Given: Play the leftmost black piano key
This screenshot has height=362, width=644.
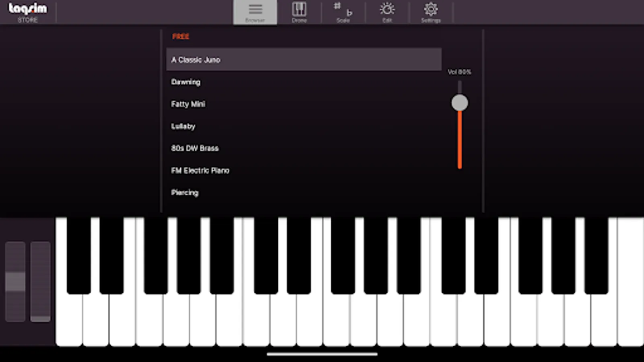Looking at the screenshot, I should click(78, 255).
